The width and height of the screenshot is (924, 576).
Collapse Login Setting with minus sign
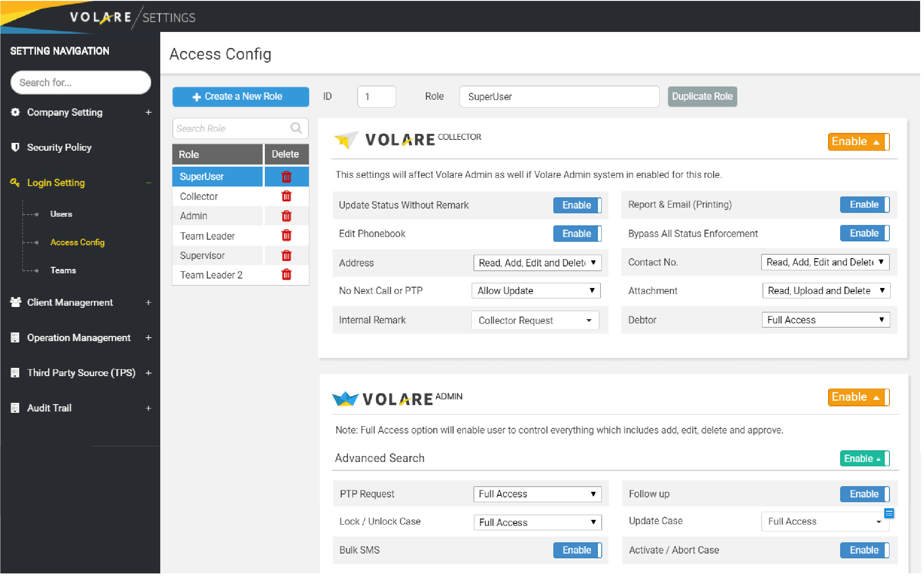point(149,183)
